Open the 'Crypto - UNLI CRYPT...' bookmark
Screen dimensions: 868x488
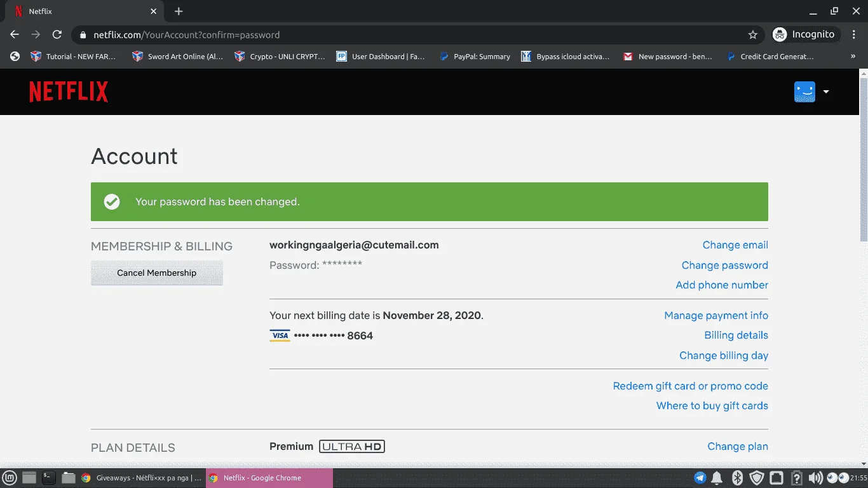[x=280, y=57]
